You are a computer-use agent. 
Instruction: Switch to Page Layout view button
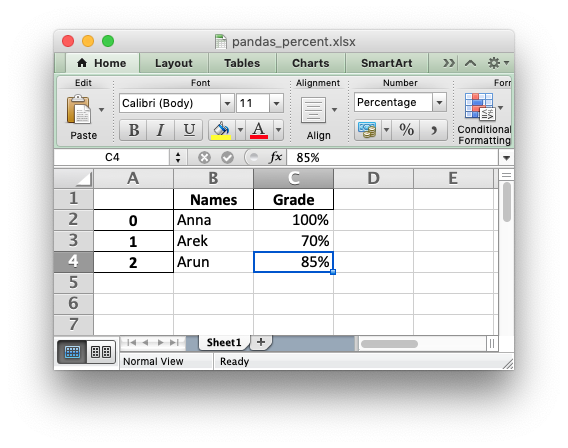click(101, 352)
